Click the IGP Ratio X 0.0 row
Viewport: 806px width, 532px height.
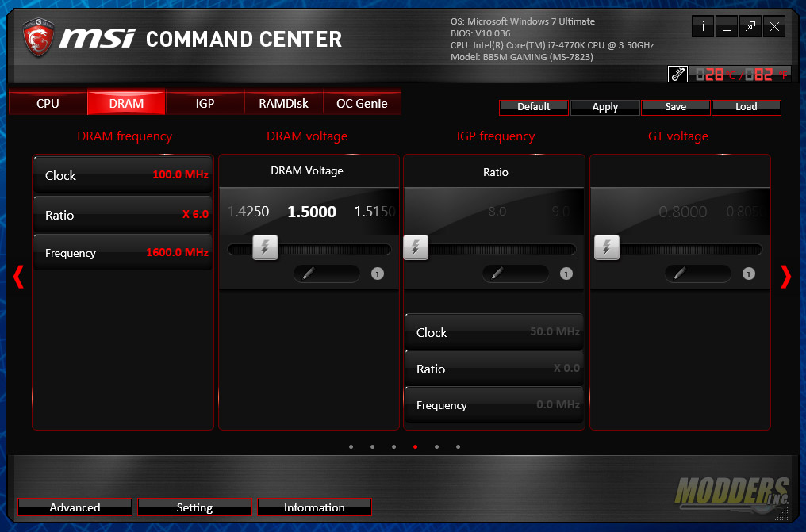[x=494, y=369]
